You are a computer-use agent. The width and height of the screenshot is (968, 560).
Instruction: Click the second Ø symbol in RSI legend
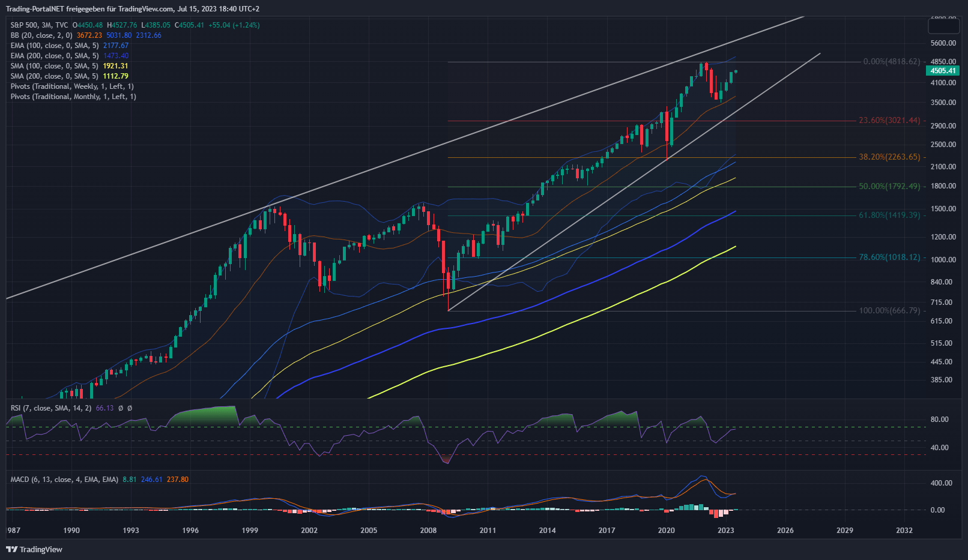pos(130,408)
